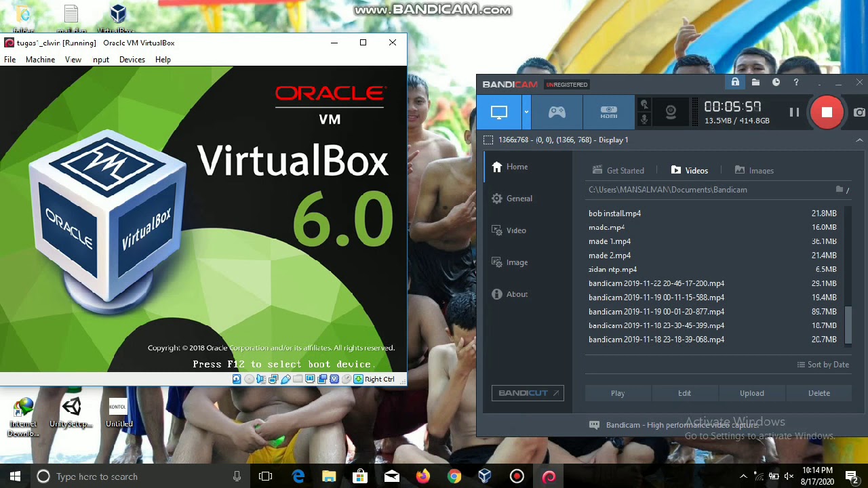The height and width of the screenshot is (488, 868).
Task: Open Firefox from taskbar
Action: coord(422,476)
